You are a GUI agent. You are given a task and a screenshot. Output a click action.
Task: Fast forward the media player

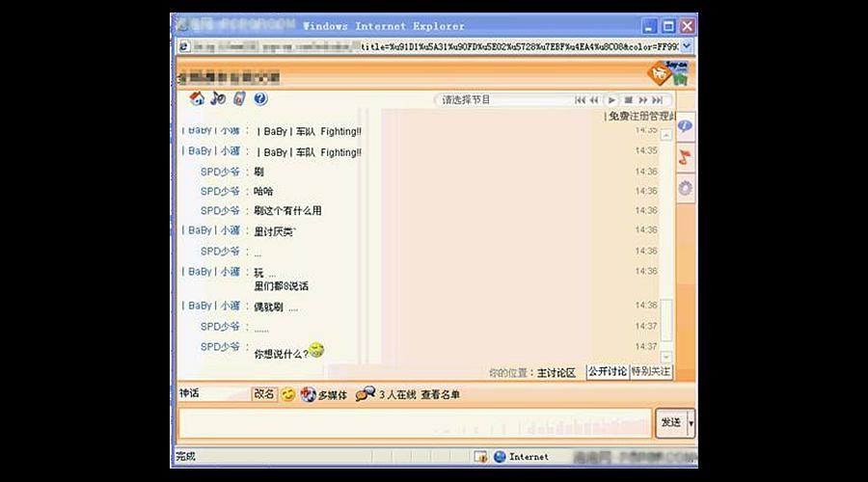pos(642,100)
